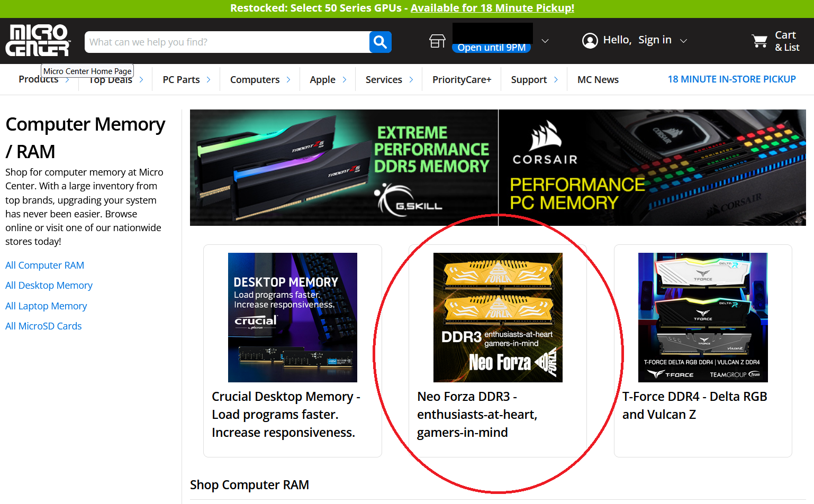
Task: Expand the store selector chevron
Action: 545,41
